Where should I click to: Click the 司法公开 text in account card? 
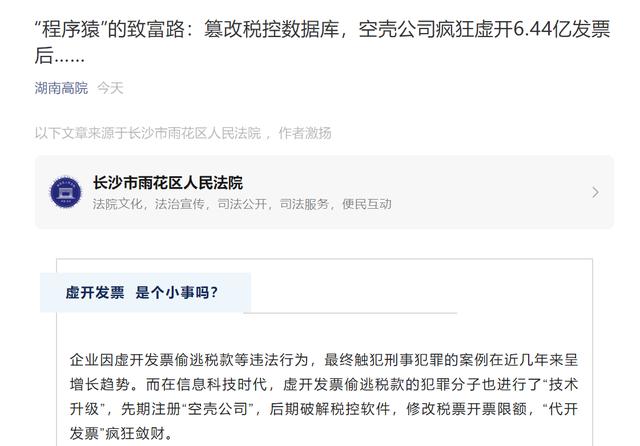click(242, 204)
